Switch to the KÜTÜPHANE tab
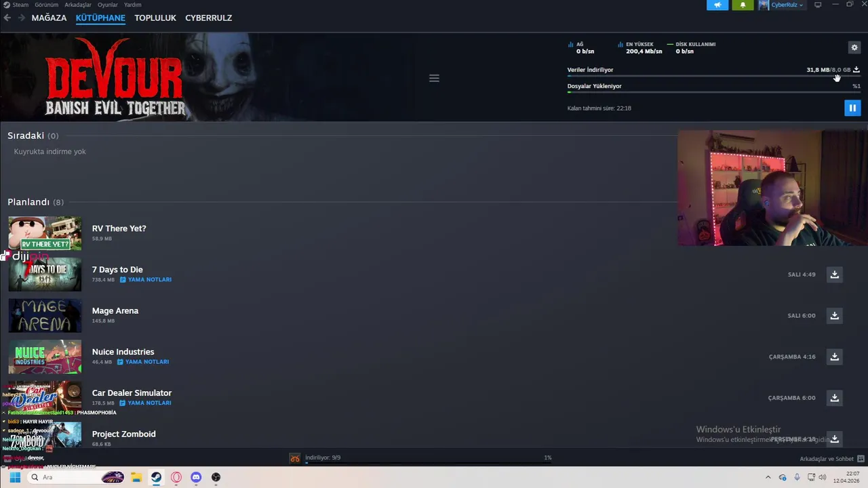The image size is (868, 488). click(x=100, y=18)
